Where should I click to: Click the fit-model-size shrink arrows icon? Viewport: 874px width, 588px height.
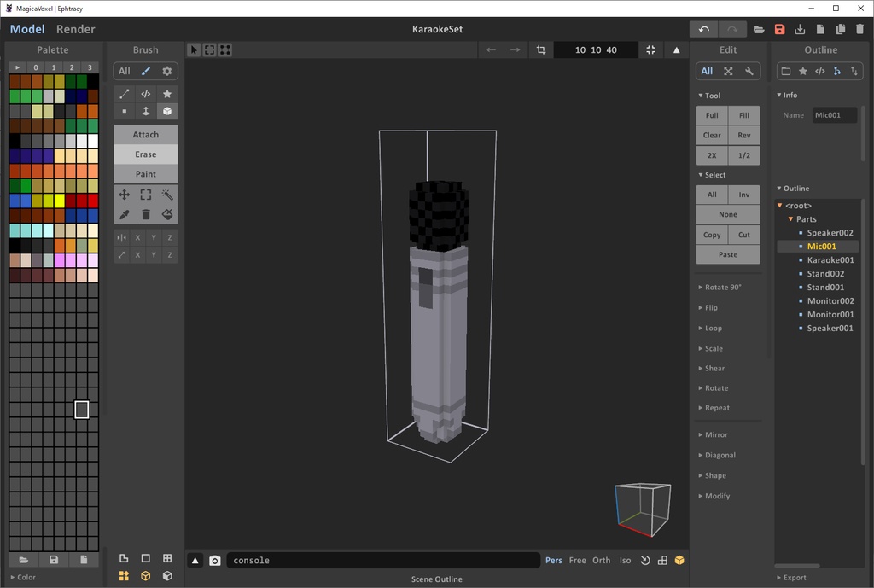tap(650, 50)
